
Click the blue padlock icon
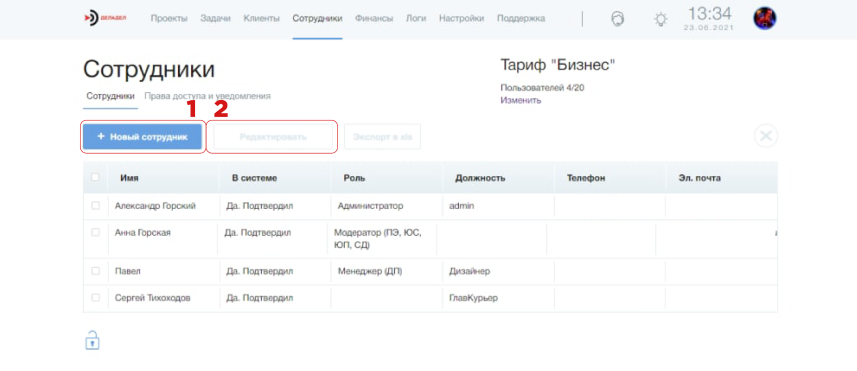92,340
